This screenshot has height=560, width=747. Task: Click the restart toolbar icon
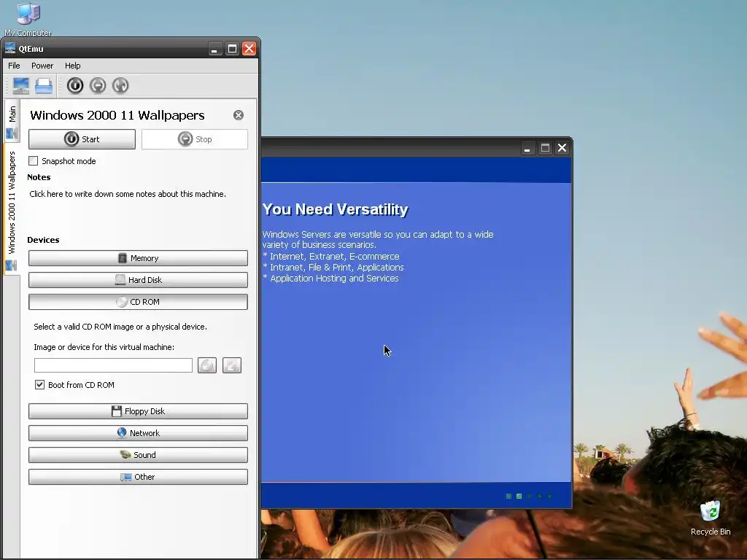tap(120, 86)
